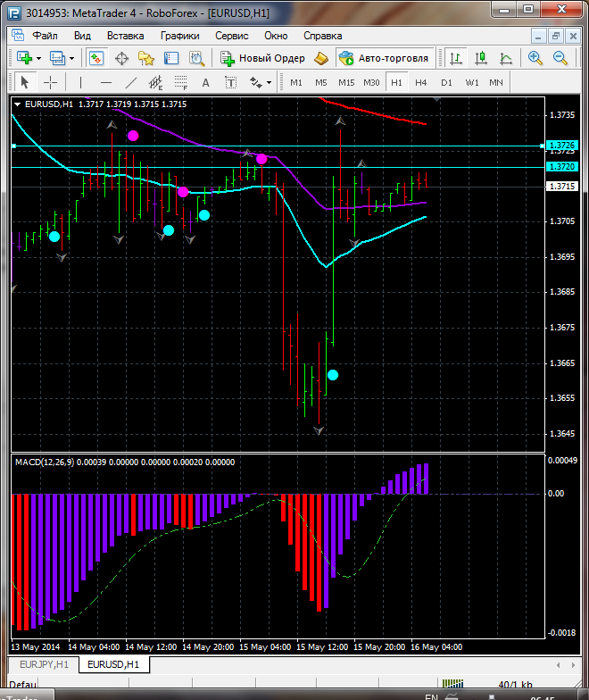This screenshot has height=700, width=589.
Task: Switch to candlestick chart mode
Action: [x=480, y=58]
